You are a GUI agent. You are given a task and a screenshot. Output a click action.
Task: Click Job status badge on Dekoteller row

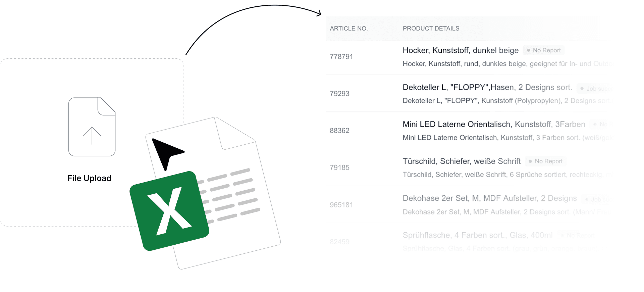coord(596,89)
